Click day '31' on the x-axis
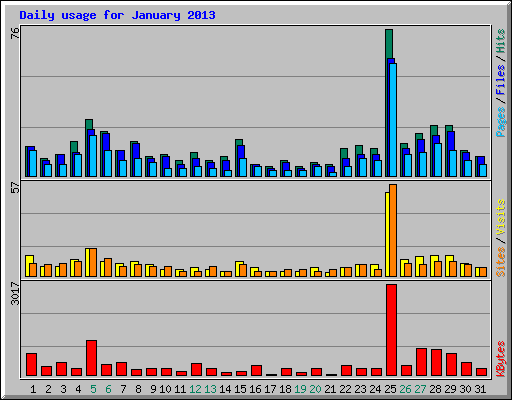This screenshot has height=400, width=512. pos(480,389)
